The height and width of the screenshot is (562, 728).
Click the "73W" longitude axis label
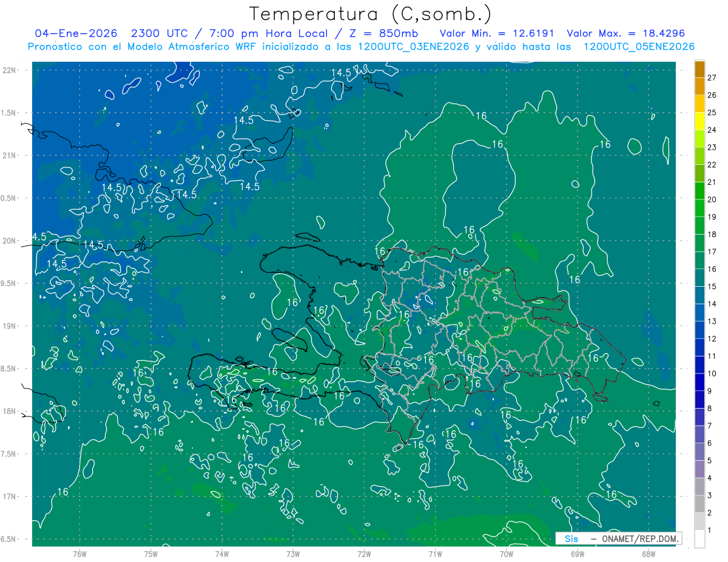[293, 554]
